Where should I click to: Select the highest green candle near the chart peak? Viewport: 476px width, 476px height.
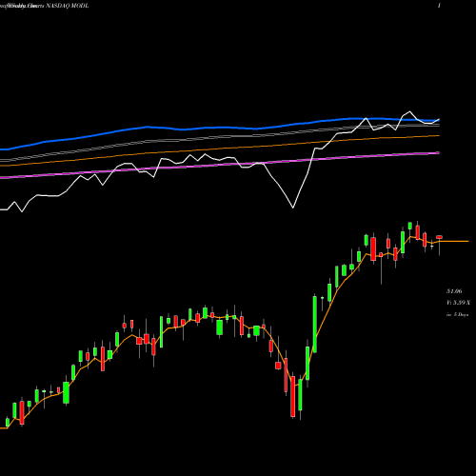click(x=410, y=226)
